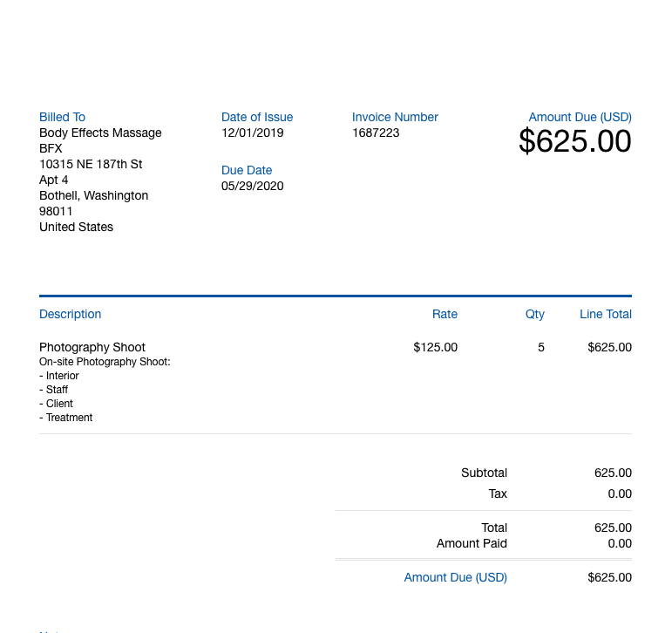The image size is (672, 633).
Task: Click the Qty column header
Action: click(x=535, y=315)
